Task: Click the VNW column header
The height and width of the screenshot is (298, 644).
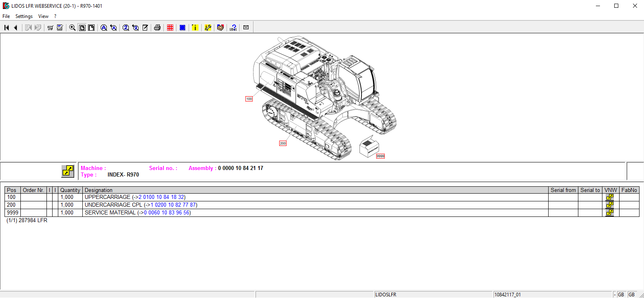Action: [611, 190]
